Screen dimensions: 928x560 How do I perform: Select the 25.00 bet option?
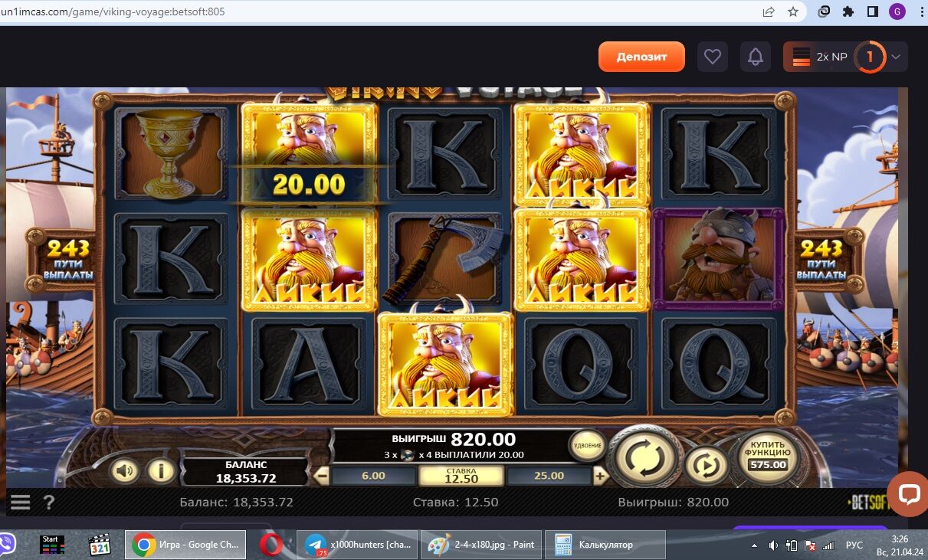click(x=549, y=476)
